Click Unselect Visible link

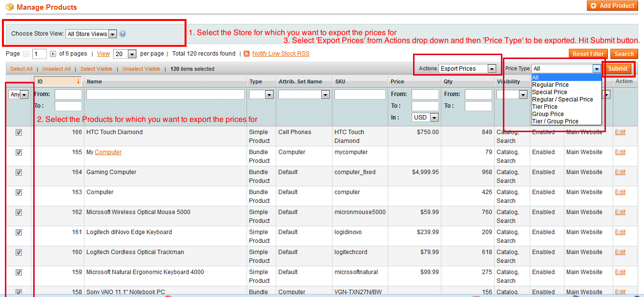pyautogui.click(x=142, y=69)
